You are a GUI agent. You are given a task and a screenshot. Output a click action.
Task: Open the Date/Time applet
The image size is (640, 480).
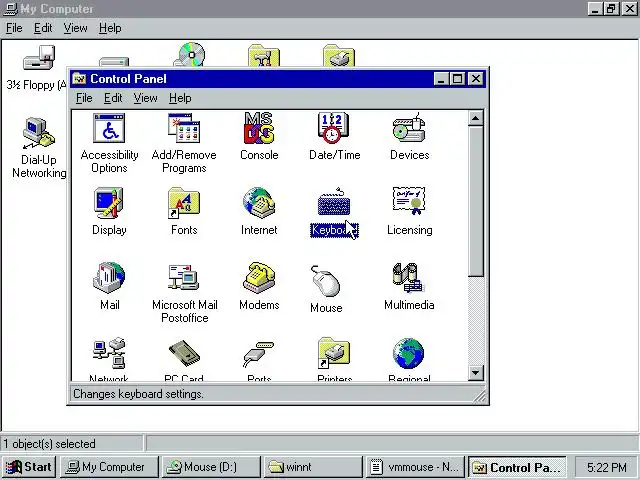(x=333, y=128)
